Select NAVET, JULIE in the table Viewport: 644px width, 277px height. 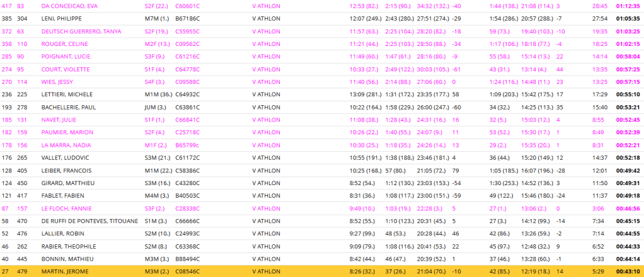pos(58,120)
